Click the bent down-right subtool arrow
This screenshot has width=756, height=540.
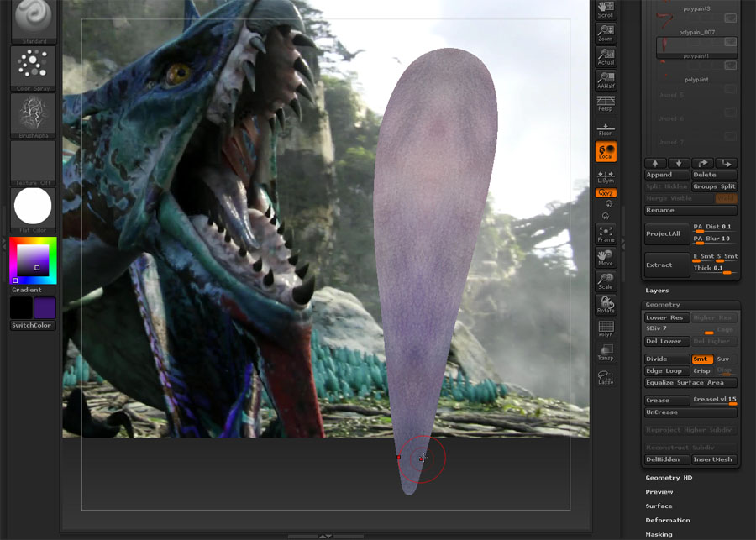[726, 163]
